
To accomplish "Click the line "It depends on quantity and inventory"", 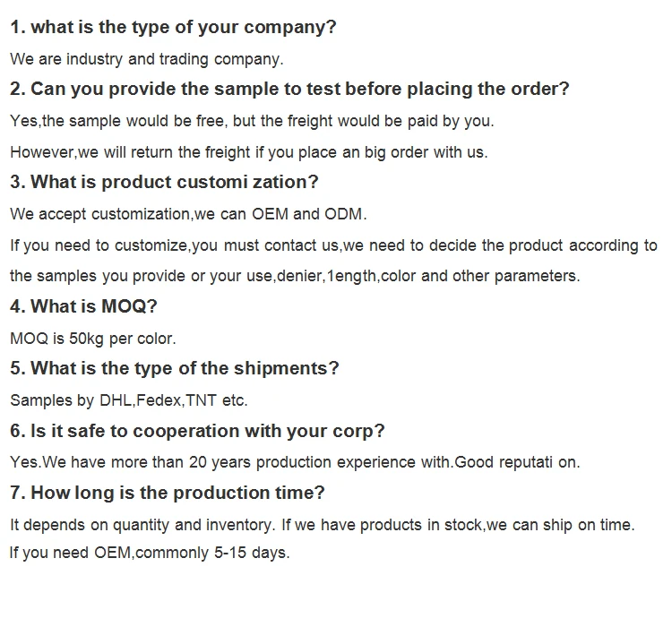I will (322, 525).
